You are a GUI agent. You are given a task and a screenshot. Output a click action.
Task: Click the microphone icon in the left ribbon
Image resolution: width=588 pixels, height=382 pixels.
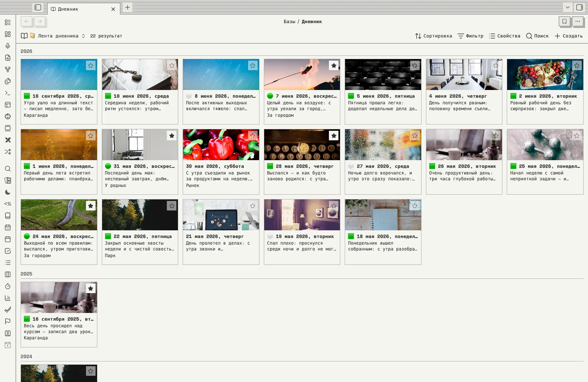8,46
